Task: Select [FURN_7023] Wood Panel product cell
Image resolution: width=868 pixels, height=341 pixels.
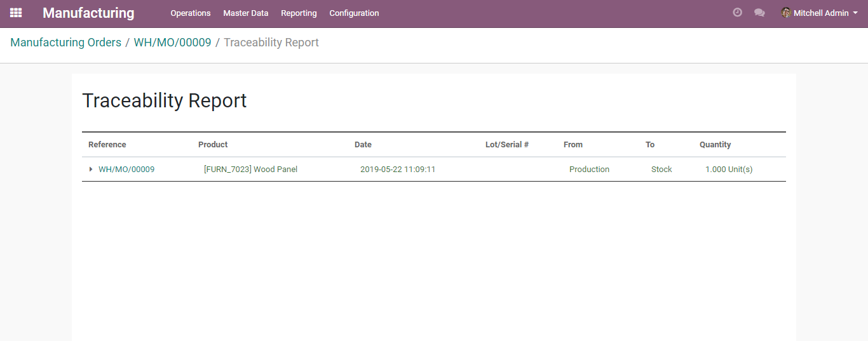Action: pyautogui.click(x=250, y=170)
